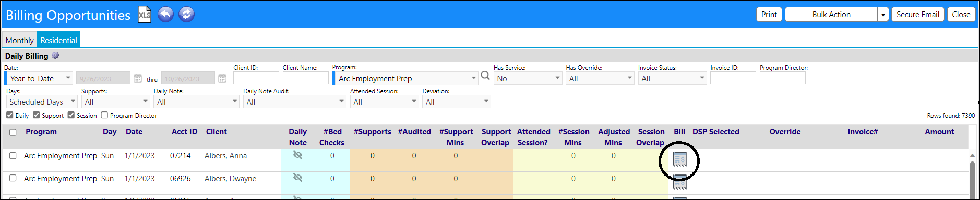Click the magnifier search icon beside Program
980x200 pixels.
point(485,76)
